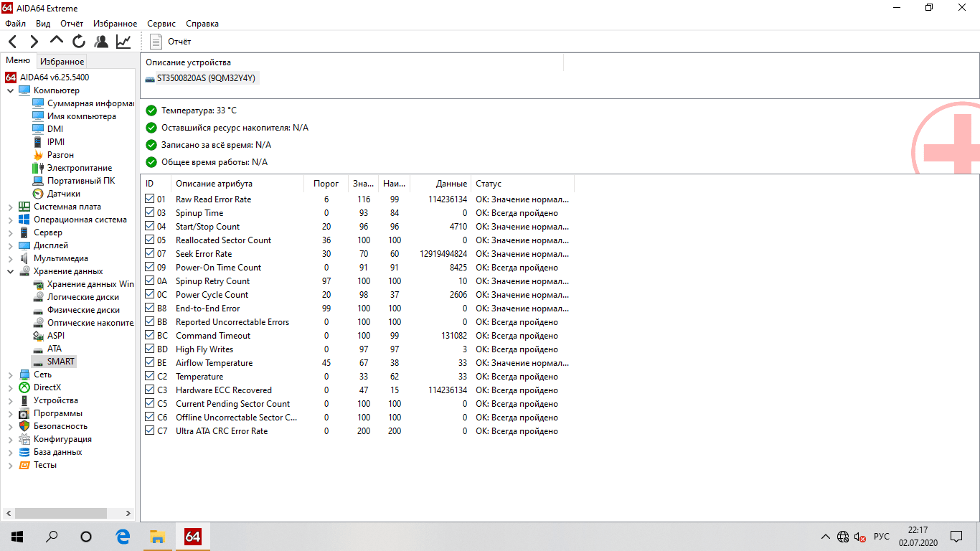Expand the Дисплей tree node
980x551 pixels.
coord(10,245)
